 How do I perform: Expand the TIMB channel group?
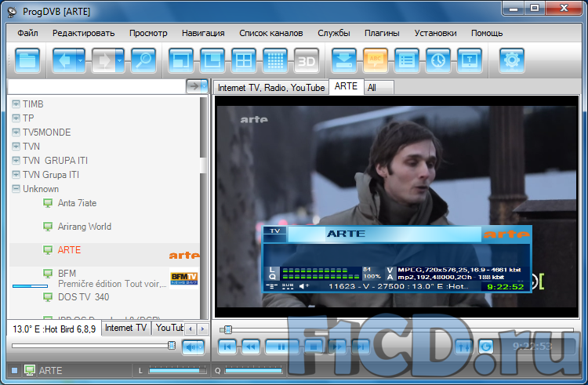click(16, 104)
